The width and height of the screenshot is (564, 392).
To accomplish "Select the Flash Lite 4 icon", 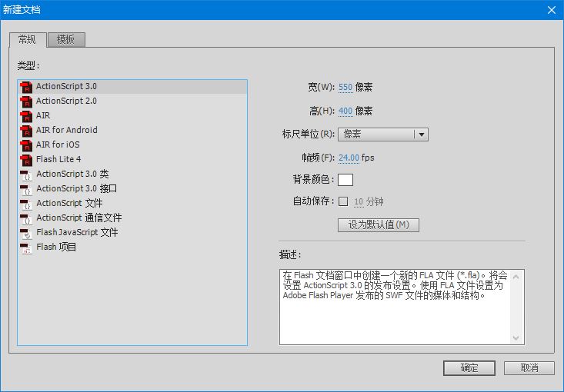I will coord(26,160).
